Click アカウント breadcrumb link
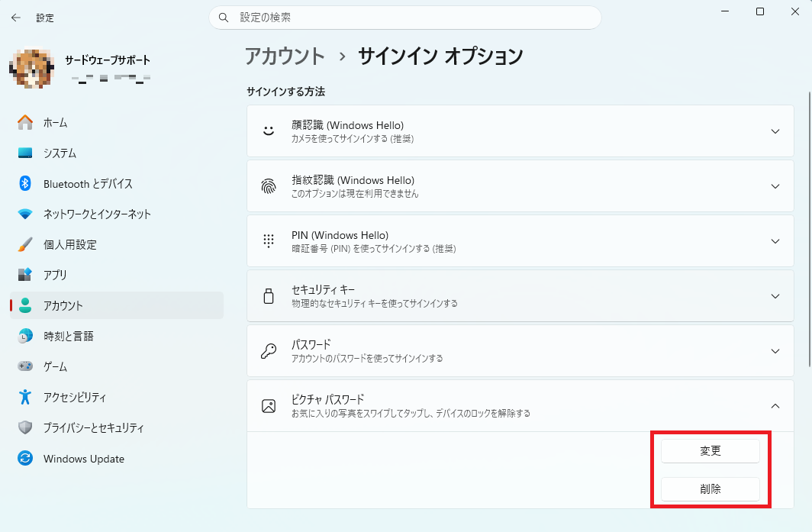Viewport: 812px width, 532px height. tap(285, 56)
